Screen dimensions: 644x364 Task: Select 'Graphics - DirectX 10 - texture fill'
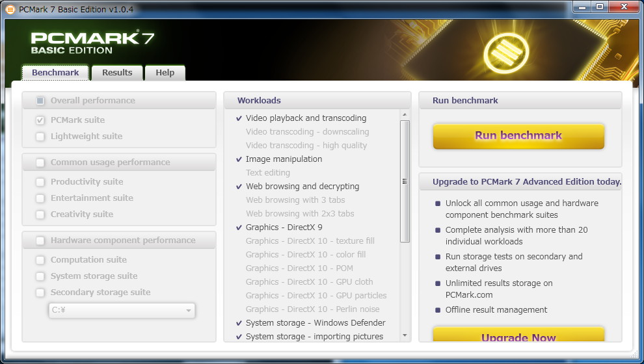click(x=310, y=241)
